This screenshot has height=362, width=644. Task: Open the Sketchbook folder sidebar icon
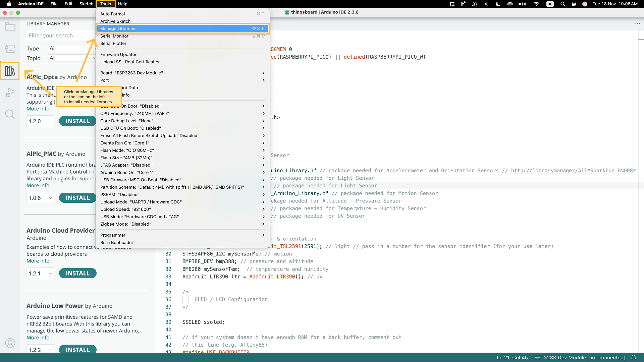click(10, 27)
